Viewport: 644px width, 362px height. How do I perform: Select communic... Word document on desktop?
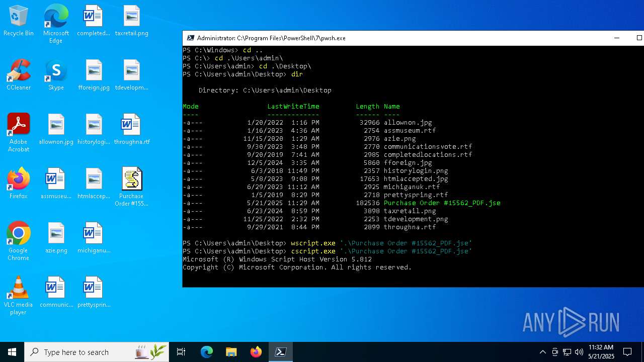point(56,293)
